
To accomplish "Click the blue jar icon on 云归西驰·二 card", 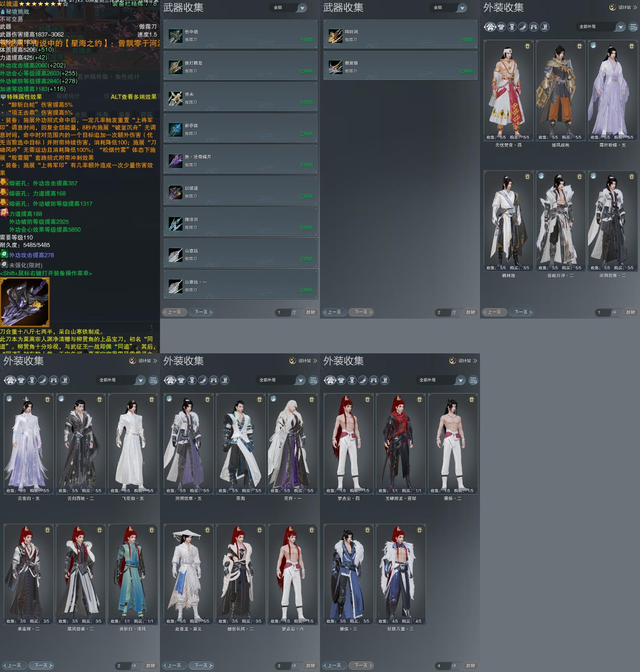I will click(x=61, y=399).
